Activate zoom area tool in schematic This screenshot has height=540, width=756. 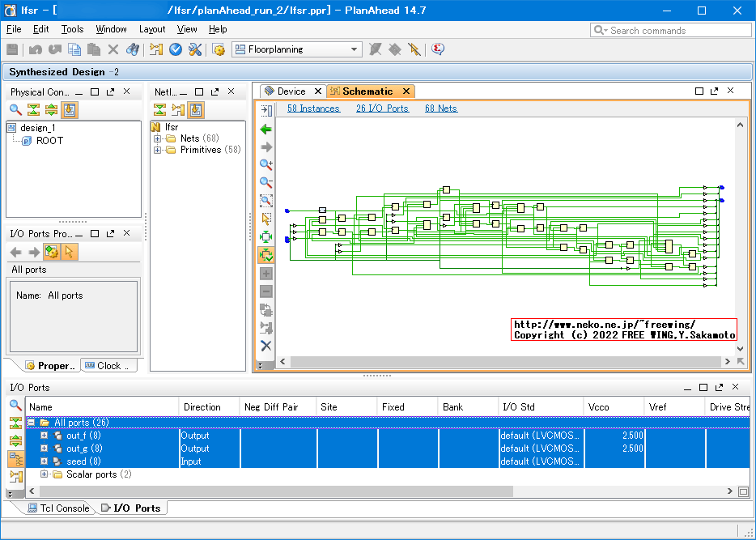pyautogui.click(x=265, y=200)
